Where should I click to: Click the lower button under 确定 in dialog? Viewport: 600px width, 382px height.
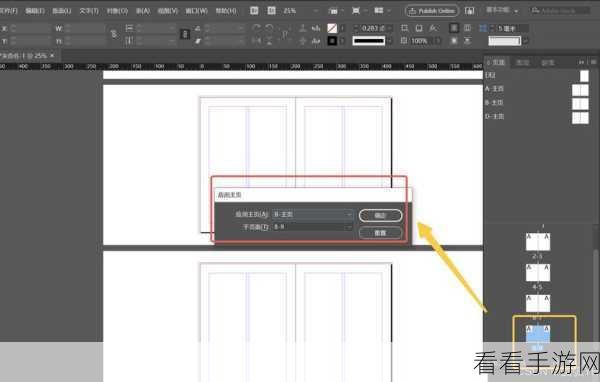coord(380,232)
